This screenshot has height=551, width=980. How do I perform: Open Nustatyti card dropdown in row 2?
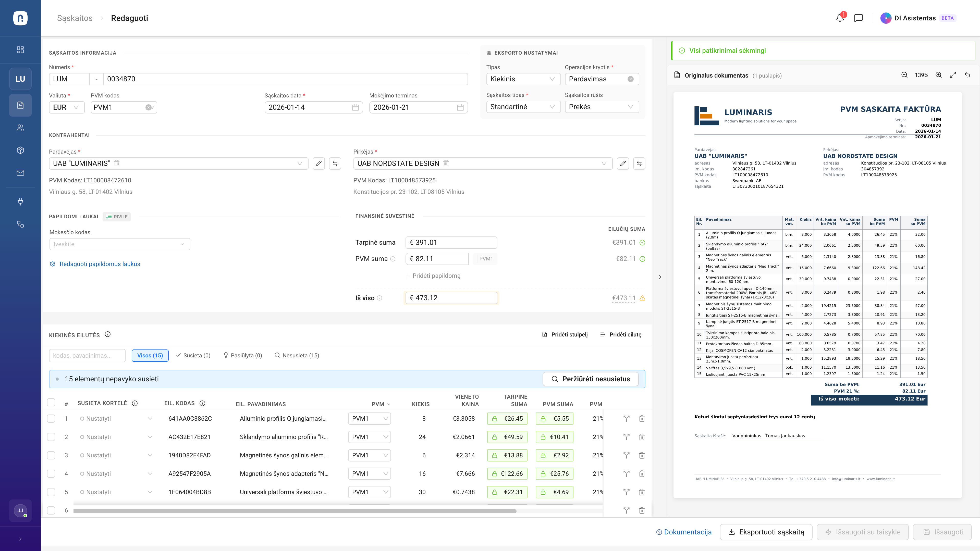116,437
